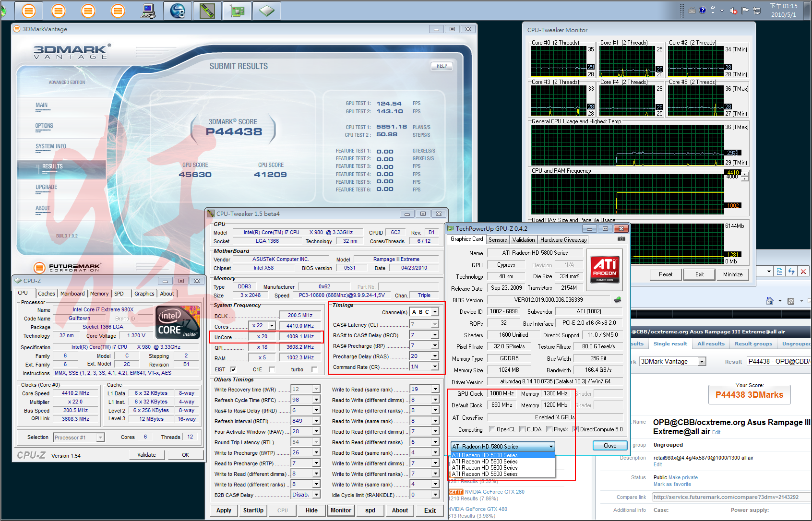The image size is (812, 521).
Task: Switch to CPU-Z Mainboard tab
Action: pyautogui.click(x=72, y=294)
